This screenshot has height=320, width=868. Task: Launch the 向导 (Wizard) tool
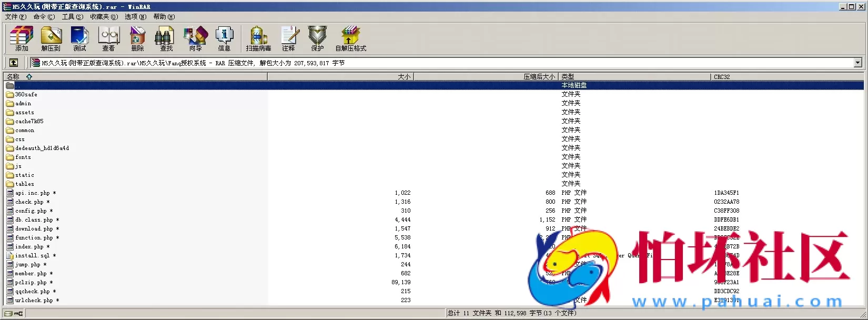[195, 39]
